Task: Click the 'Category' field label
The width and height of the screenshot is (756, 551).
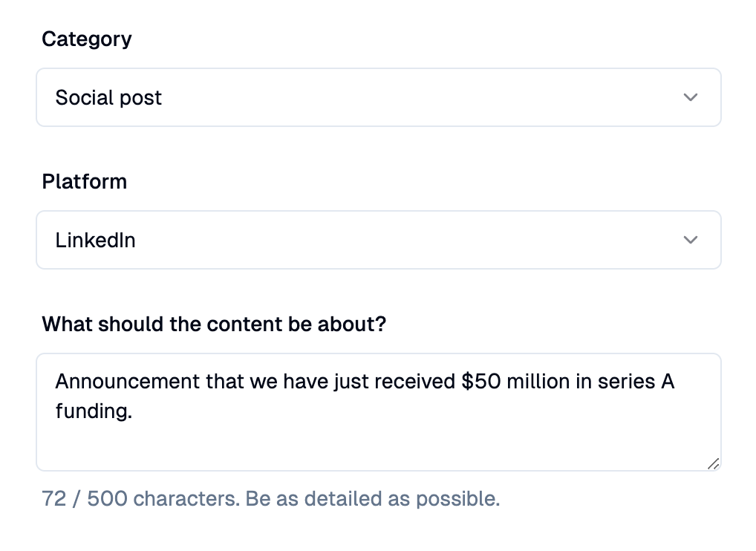Action: pos(86,39)
